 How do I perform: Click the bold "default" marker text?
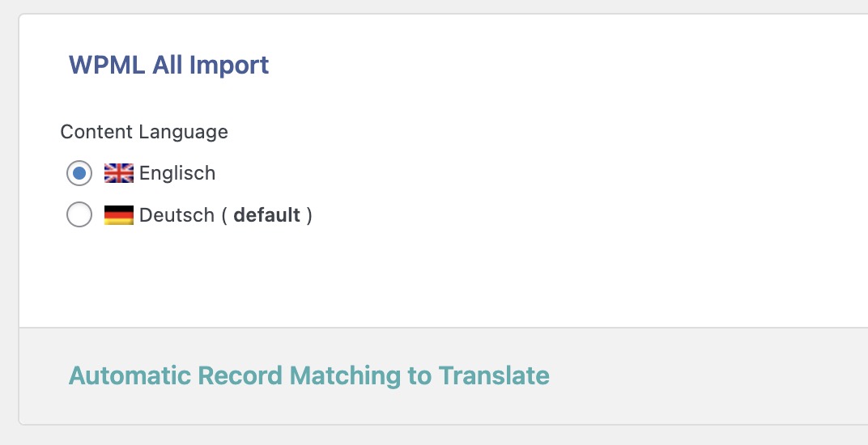[x=267, y=214]
